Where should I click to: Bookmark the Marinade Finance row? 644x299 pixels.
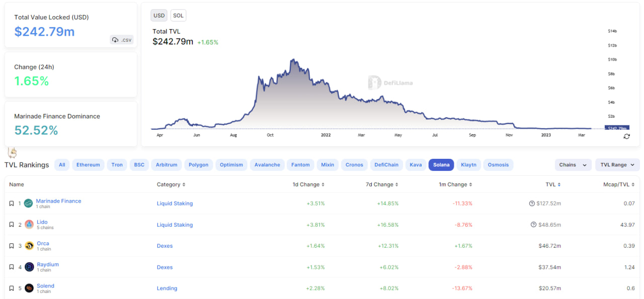(x=12, y=204)
